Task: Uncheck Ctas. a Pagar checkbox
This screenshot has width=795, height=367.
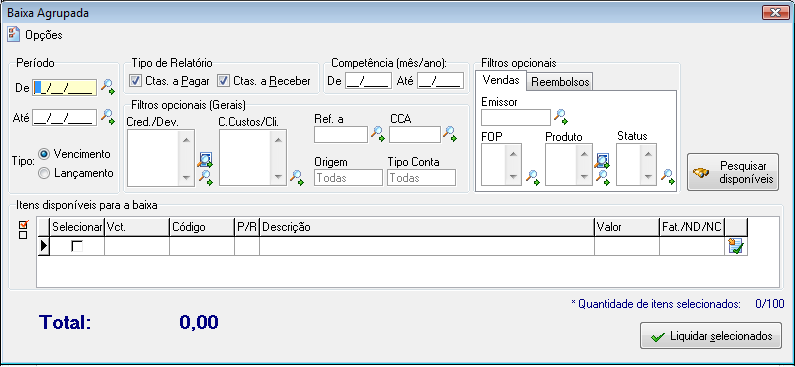Action: (x=135, y=81)
